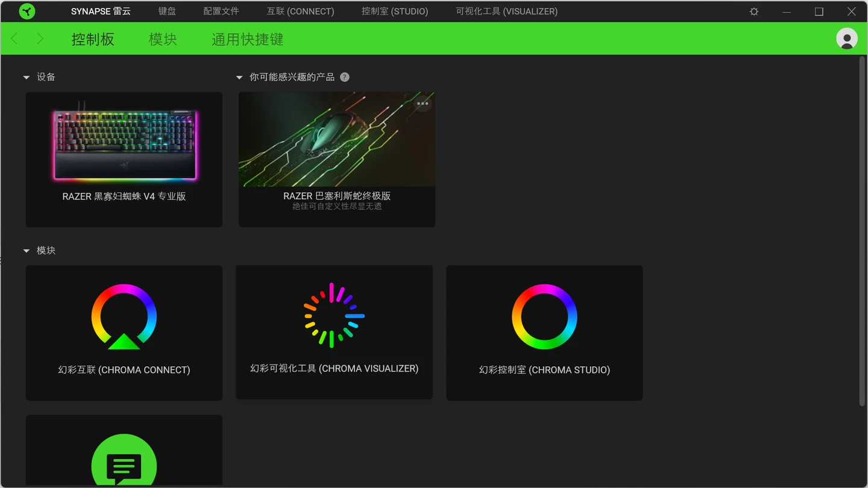The height and width of the screenshot is (488, 868).
Task: Click the RAZER 巴塞利斯蛇终极版 product title
Action: (337, 196)
